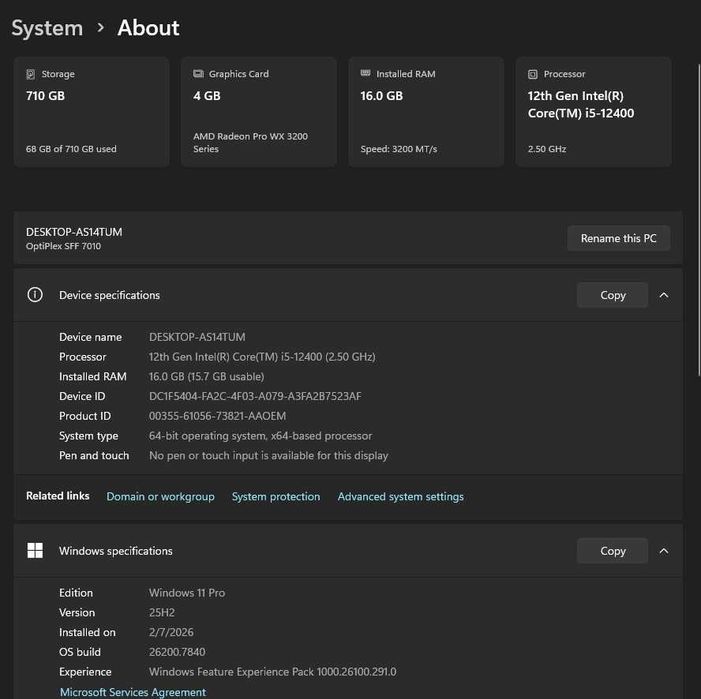Select the 12th Gen Intel Processor card
Viewport: 701px width, 699px height.
pos(593,112)
